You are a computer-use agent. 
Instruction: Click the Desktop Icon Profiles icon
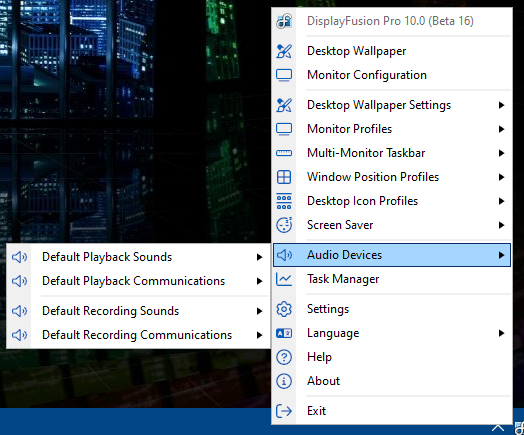284,201
